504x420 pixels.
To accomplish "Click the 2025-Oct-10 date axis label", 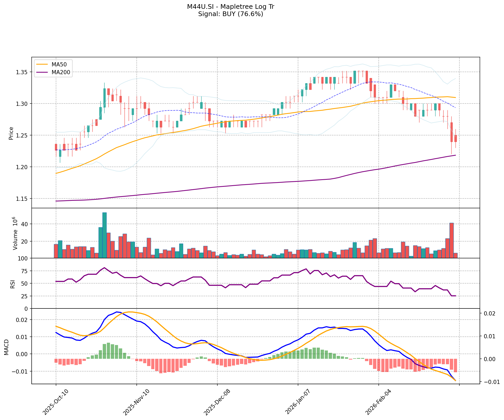I will (56, 402).
